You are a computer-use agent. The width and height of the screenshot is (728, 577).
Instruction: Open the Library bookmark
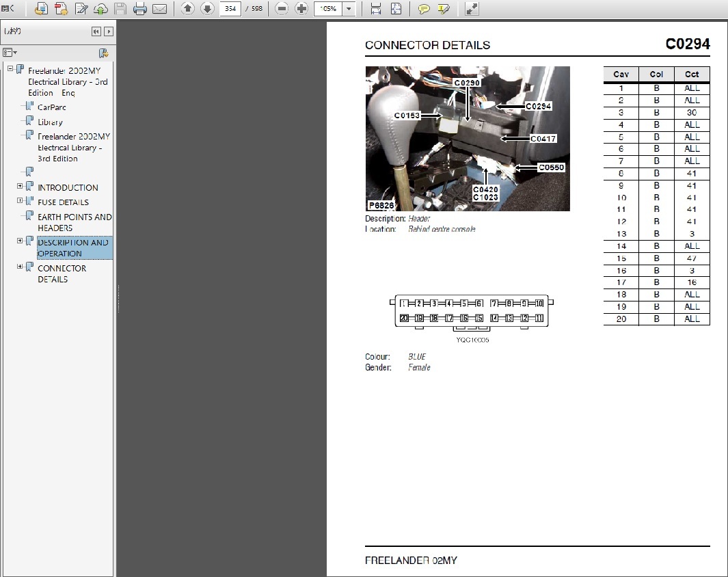coord(50,122)
